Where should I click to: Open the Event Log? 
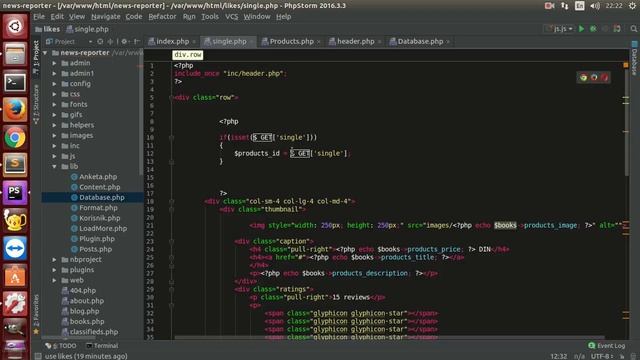(x=607, y=346)
